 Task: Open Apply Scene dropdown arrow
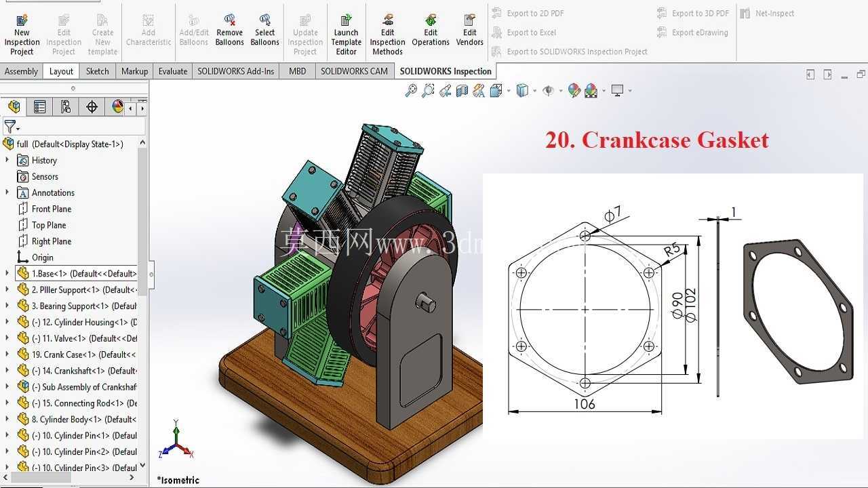coord(604,91)
